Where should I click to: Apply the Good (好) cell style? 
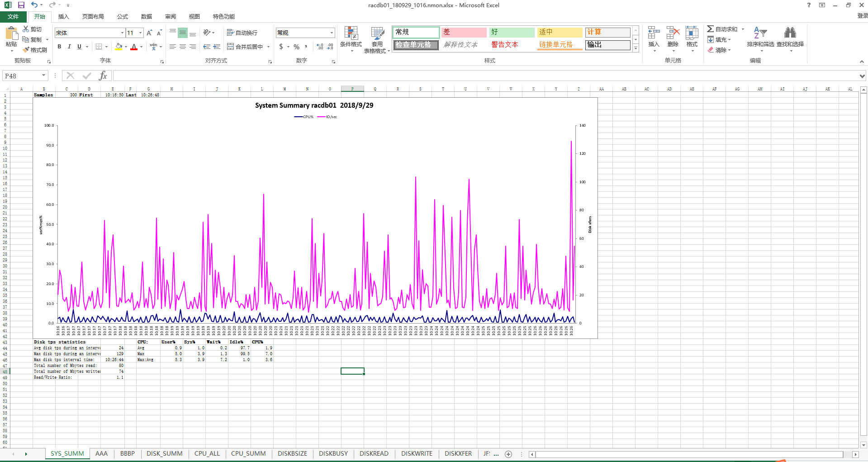pyautogui.click(x=512, y=32)
